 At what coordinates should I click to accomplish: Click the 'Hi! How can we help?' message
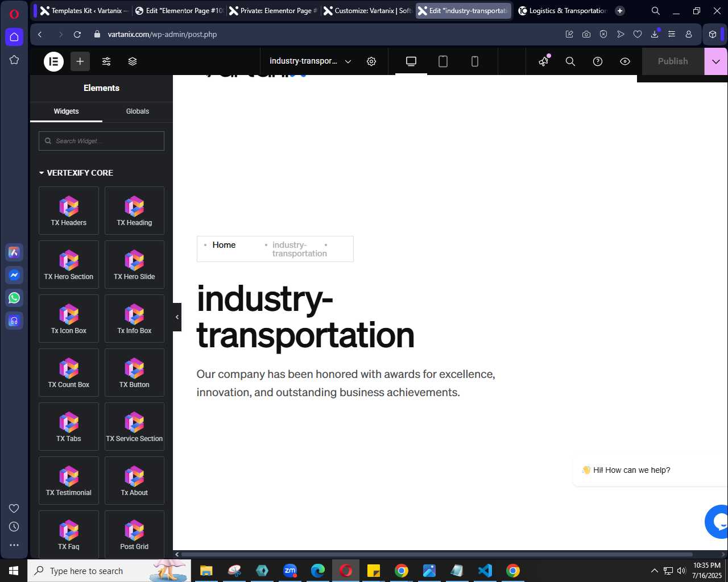pyautogui.click(x=631, y=470)
